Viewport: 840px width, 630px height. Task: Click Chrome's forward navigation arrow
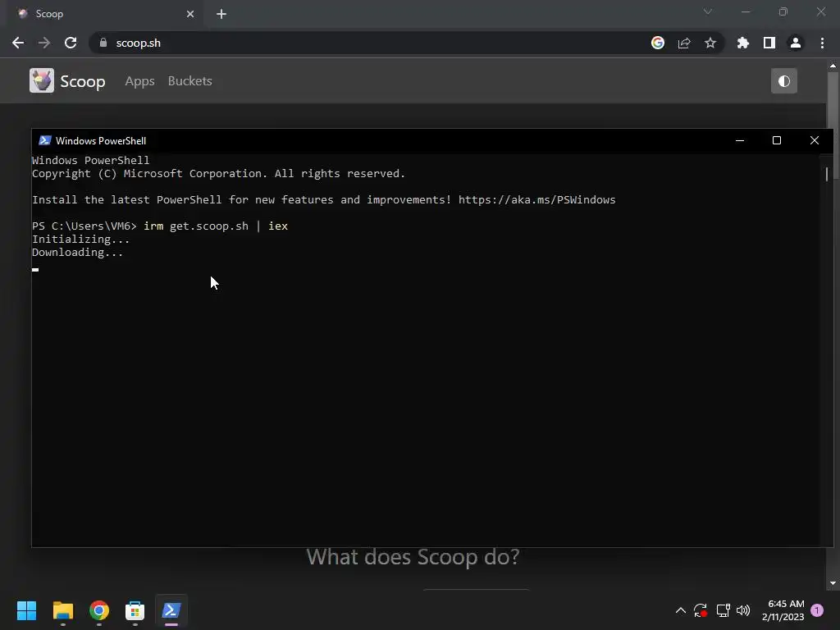click(44, 43)
